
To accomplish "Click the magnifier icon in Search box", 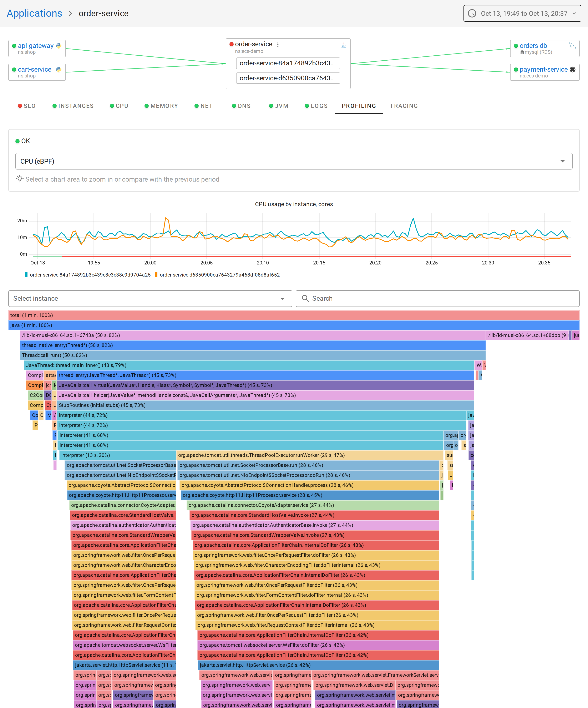I will click(305, 298).
